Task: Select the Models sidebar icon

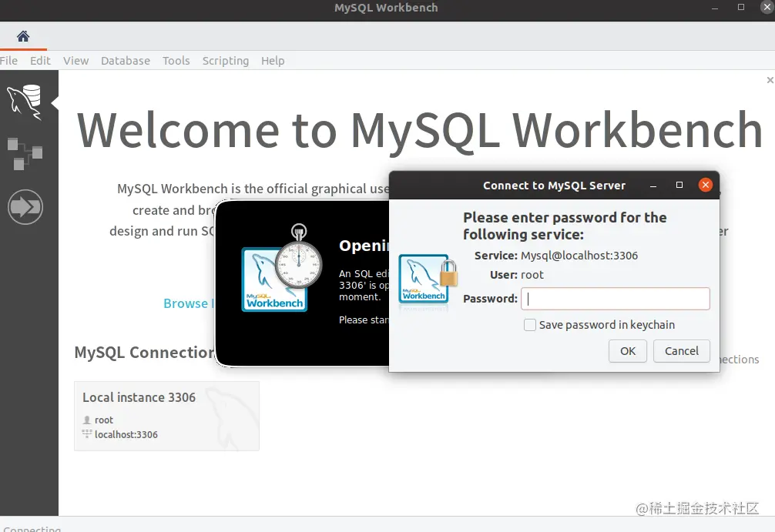Action: 25,154
